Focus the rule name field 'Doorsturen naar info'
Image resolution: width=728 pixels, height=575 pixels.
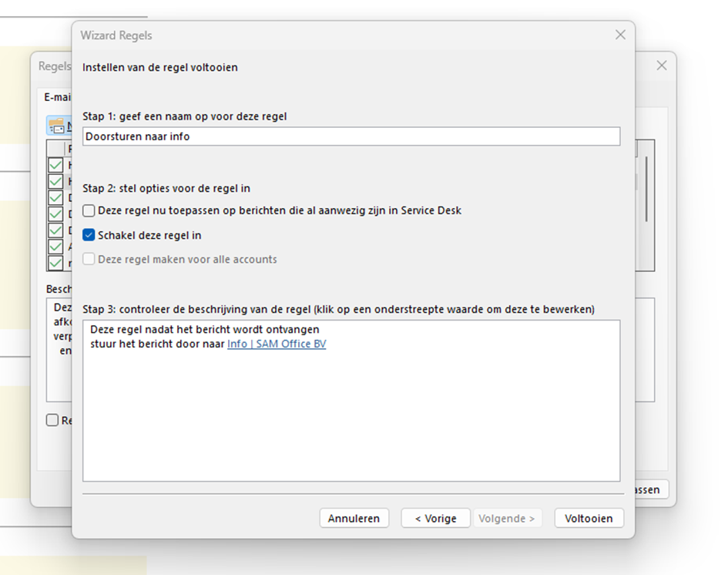coord(351,136)
